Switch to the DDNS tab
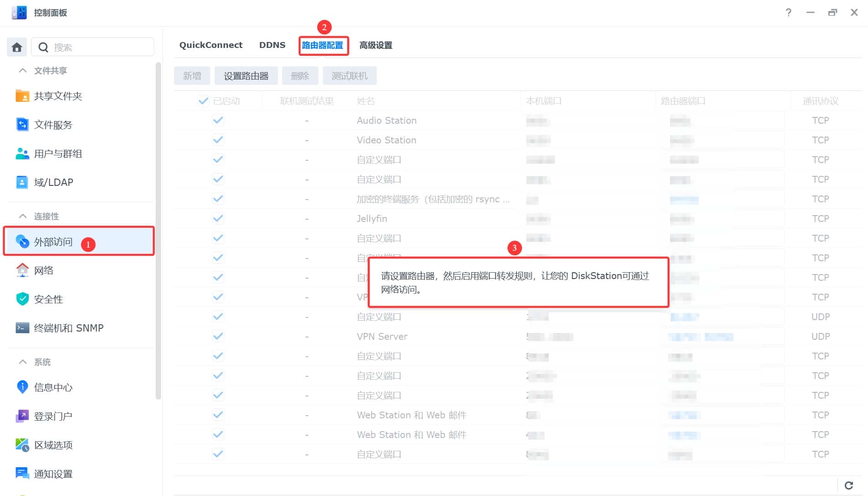Image resolution: width=868 pixels, height=496 pixels. pyautogui.click(x=272, y=45)
